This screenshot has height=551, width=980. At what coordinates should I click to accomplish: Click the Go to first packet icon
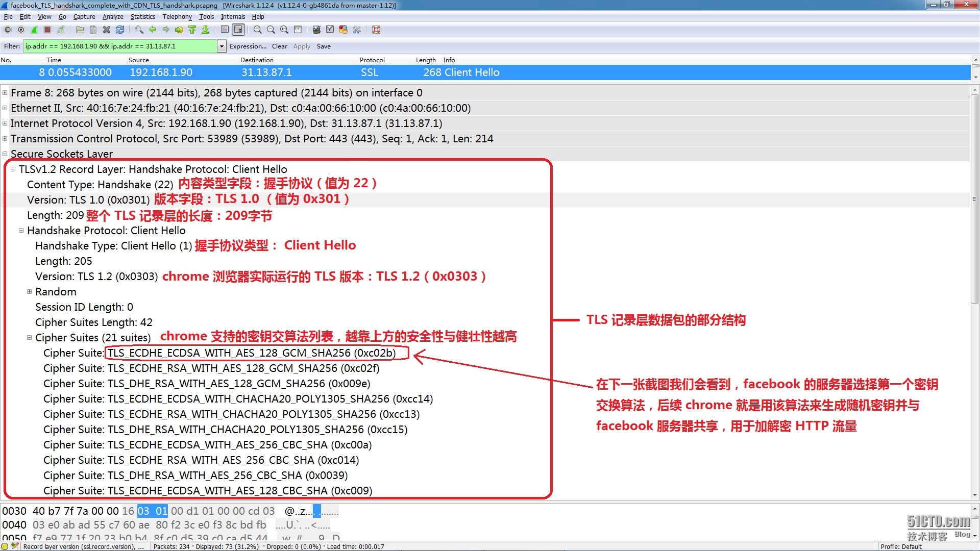pyautogui.click(x=192, y=30)
